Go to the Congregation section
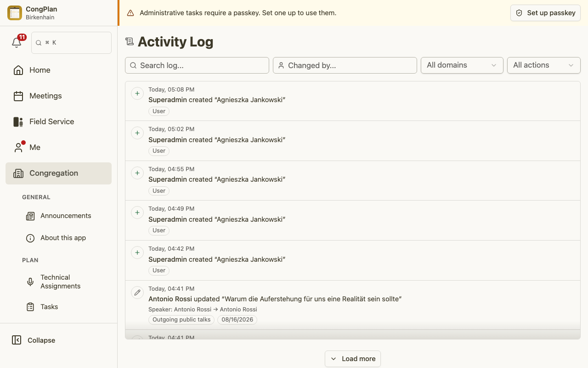Viewport: 588px width, 368px height. (x=58, y=173)
